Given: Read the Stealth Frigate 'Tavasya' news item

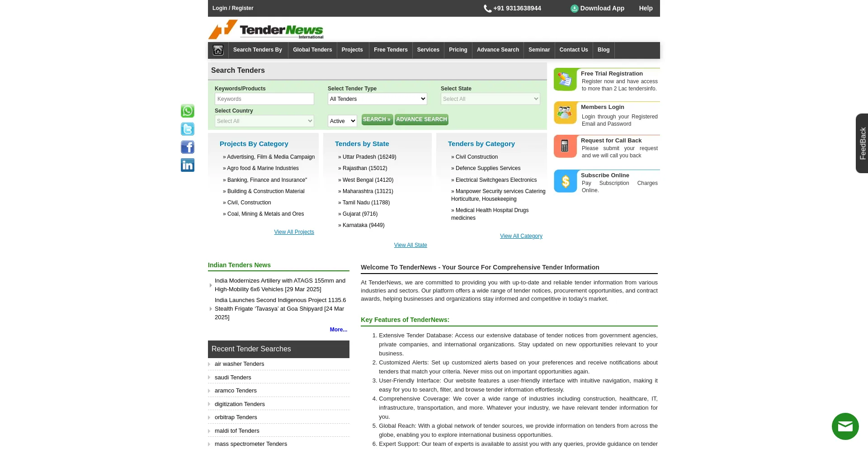Looking at the screenshot, I should pyautogui.click(x=280, y=309).
